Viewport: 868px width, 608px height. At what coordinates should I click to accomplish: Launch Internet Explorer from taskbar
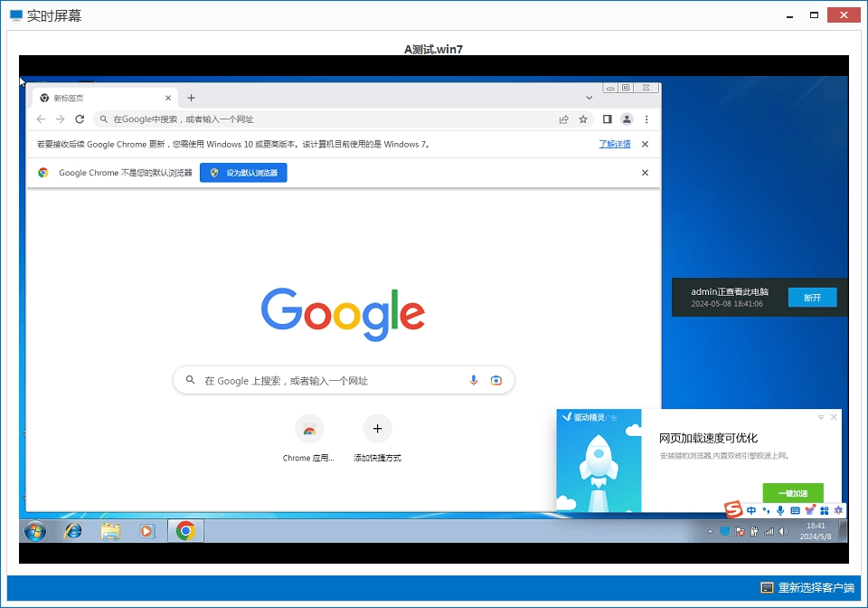(x=72, y=531)
